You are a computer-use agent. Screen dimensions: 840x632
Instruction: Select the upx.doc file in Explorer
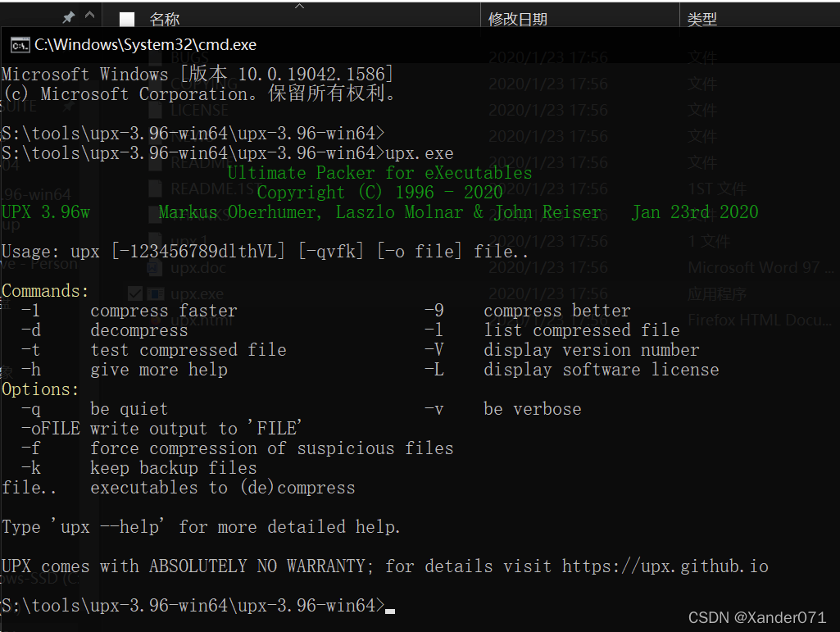click(x=198, y=267)
